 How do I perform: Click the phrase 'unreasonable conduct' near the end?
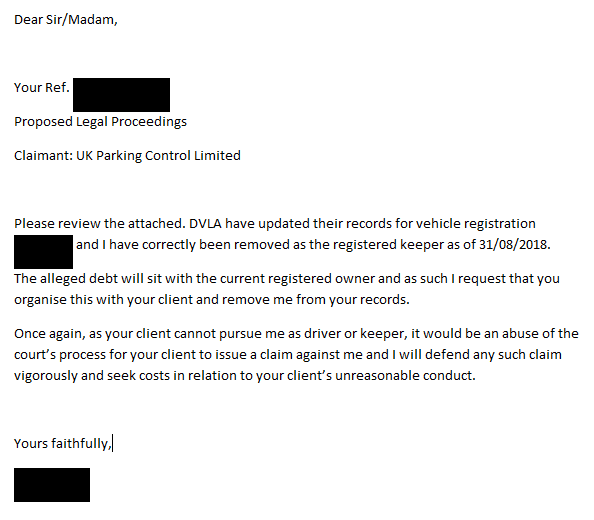pos(403,376)
